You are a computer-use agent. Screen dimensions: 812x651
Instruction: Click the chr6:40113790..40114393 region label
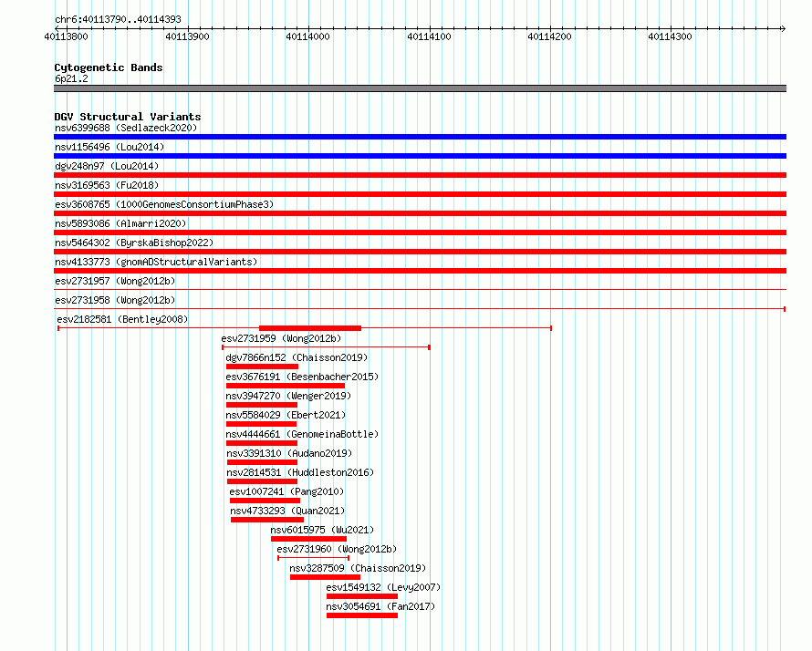(118, 19)
